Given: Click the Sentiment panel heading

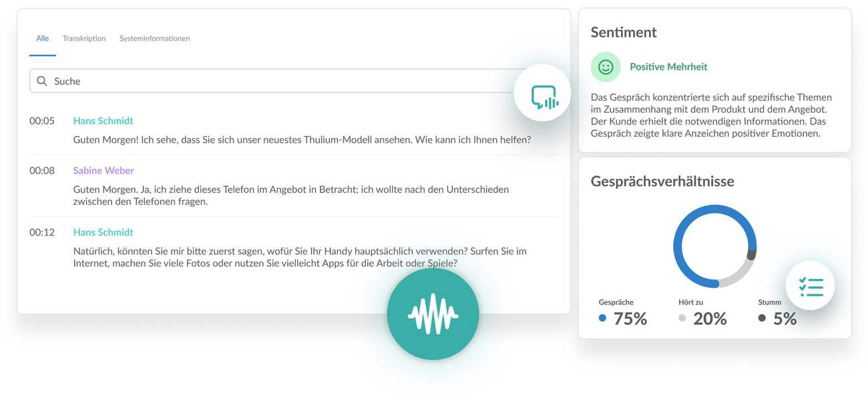Looking at the screenshot, I should point(623,32).
